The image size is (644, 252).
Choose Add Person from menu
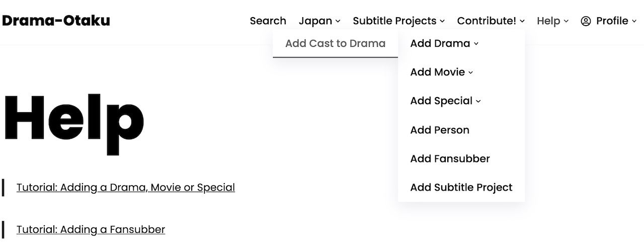440,130
